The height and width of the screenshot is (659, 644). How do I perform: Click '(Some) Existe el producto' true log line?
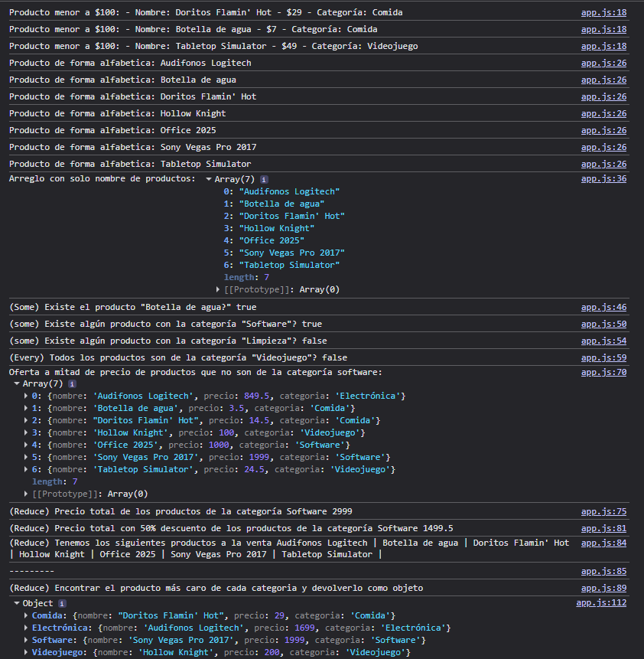coord(133,307)
